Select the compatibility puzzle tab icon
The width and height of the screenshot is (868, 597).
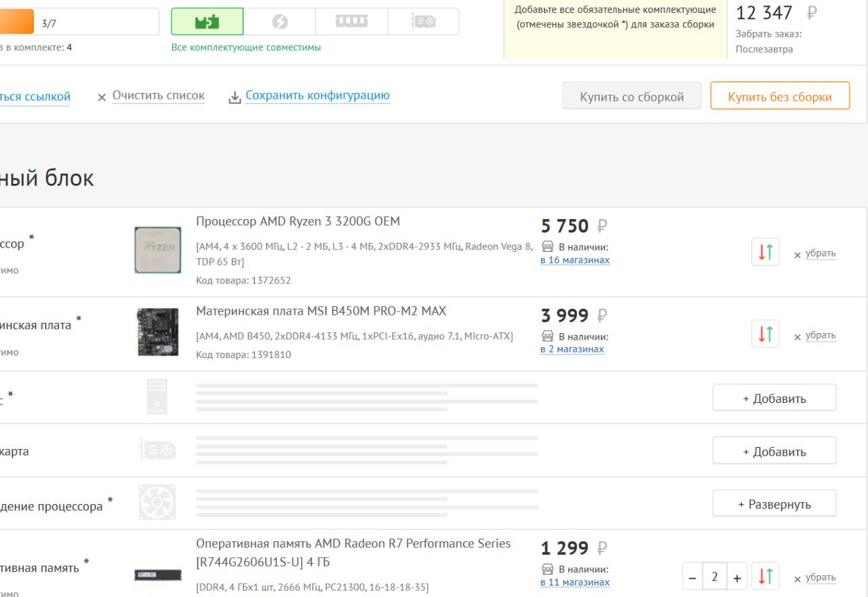pyautogui.click(x=208, y=22)
